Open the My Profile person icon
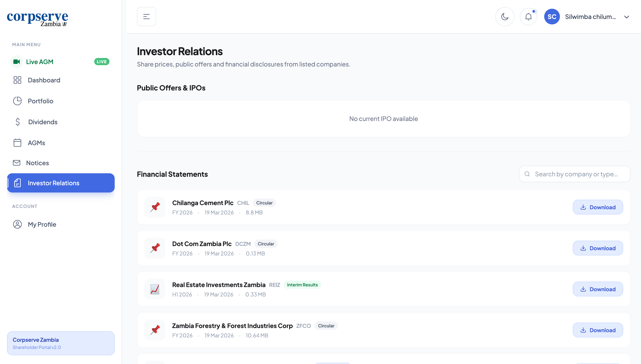This screenshot has height=364, width=641. point(17,224)
